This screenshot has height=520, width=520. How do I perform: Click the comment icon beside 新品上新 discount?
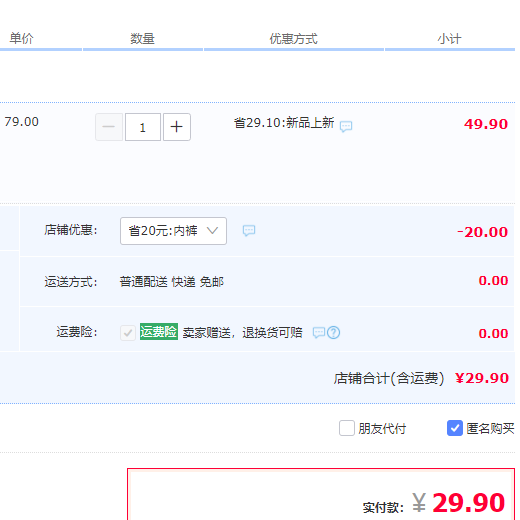tap(346, 126)
